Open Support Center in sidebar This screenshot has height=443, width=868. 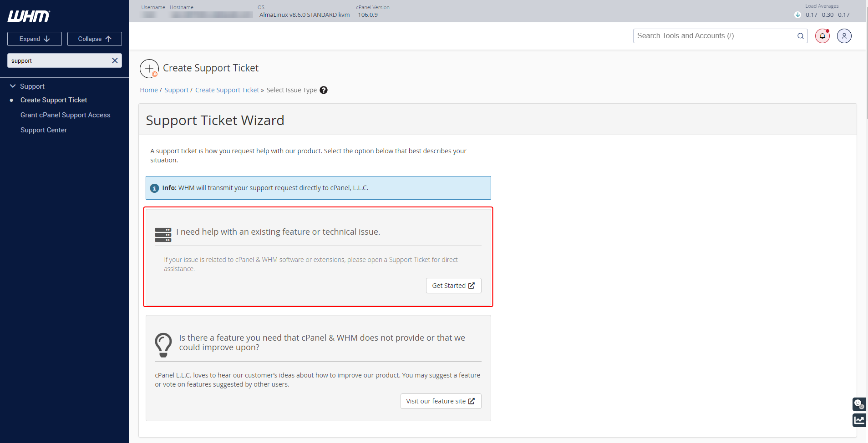pyautogui.click(x=44, y=130)
